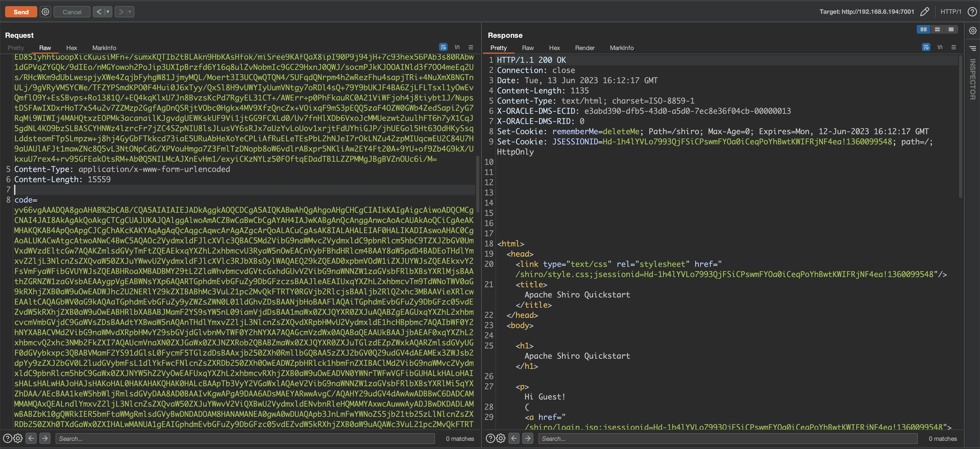Click the edit target pencil icon

[x=924, y=12]
